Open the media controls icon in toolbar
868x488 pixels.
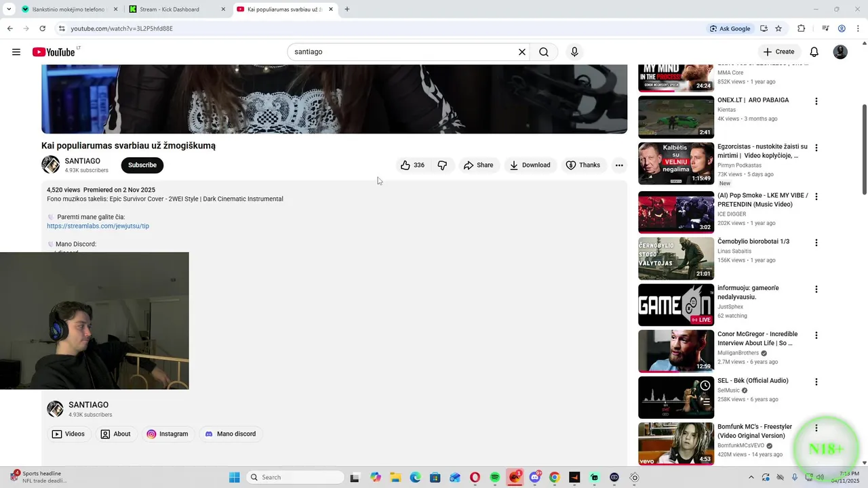(825, 28)
